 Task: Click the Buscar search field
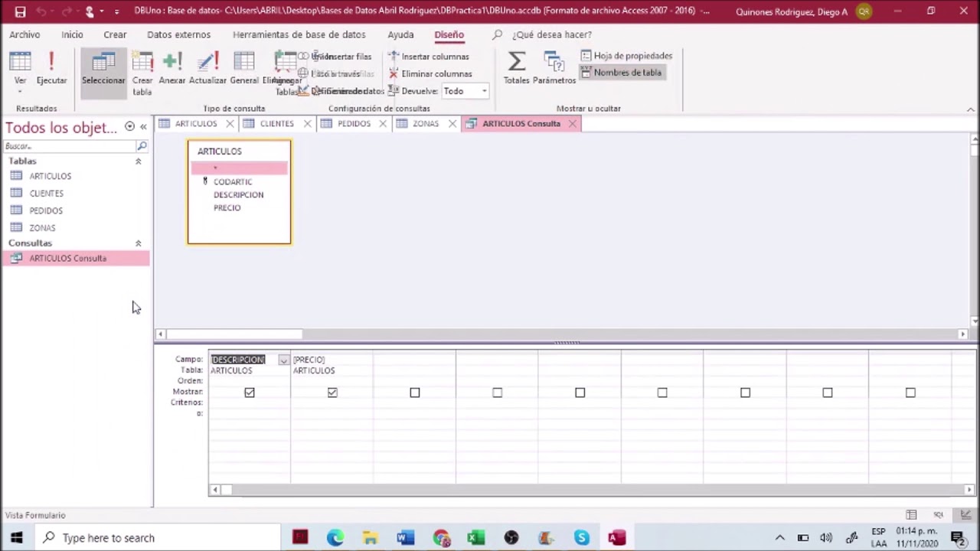pyautogui.click(x=69, y=145)
